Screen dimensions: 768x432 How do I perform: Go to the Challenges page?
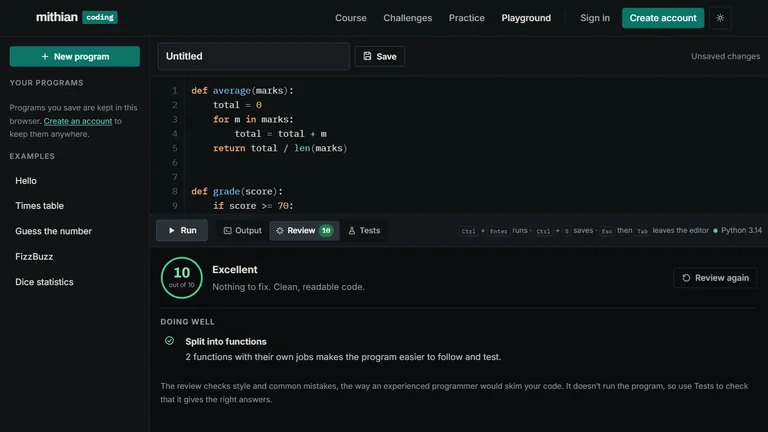click(408, 18)
